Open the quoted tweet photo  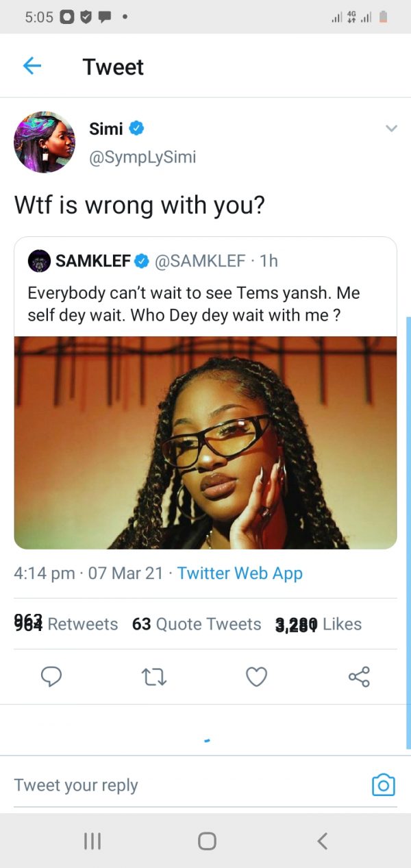tap(206, 442)
